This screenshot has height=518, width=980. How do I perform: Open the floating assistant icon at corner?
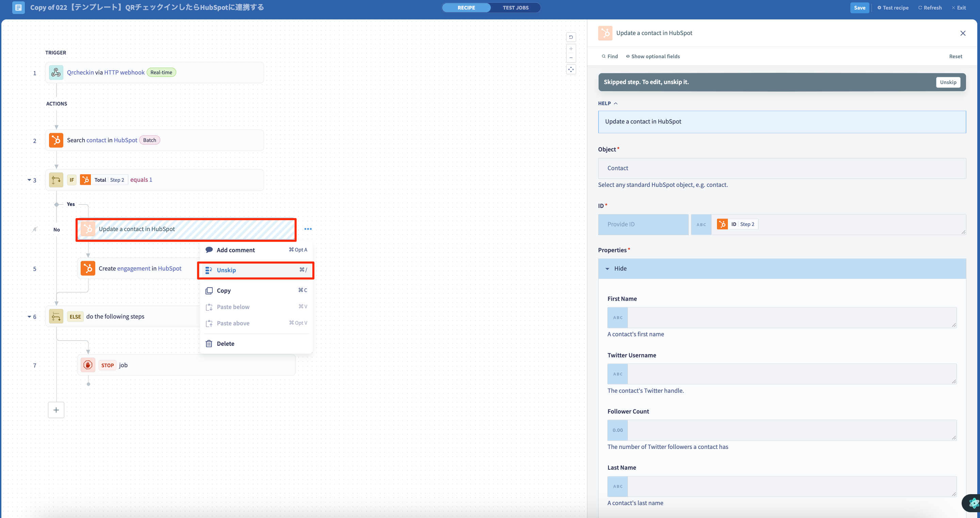(972, 503)
